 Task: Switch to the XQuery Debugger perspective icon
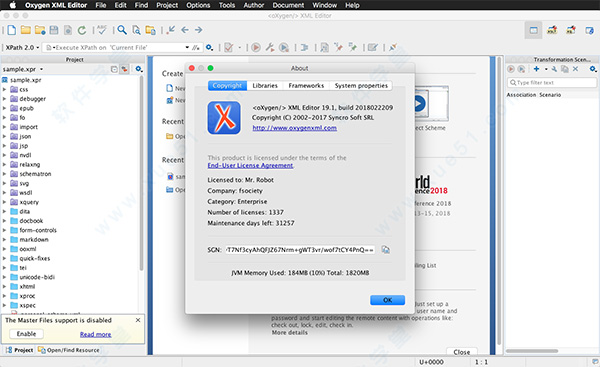[571, 30]
